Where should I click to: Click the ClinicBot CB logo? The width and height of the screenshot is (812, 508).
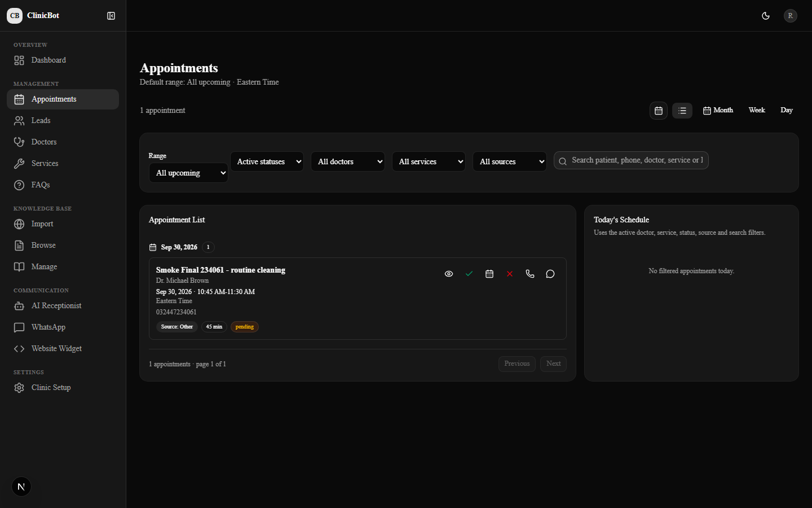click(15, 16)
